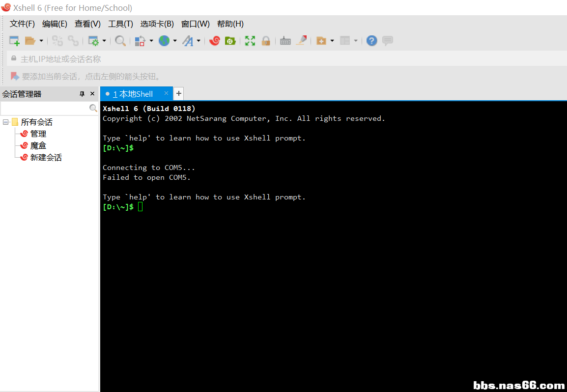Select the 魔盒 session
This screenshot has height=392, width=567.
pyautogui.click(x=38, y=145)
